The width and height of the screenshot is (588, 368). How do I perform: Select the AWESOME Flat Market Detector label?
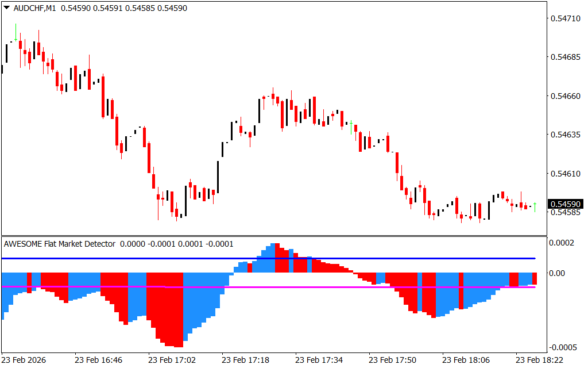(60, 244)
